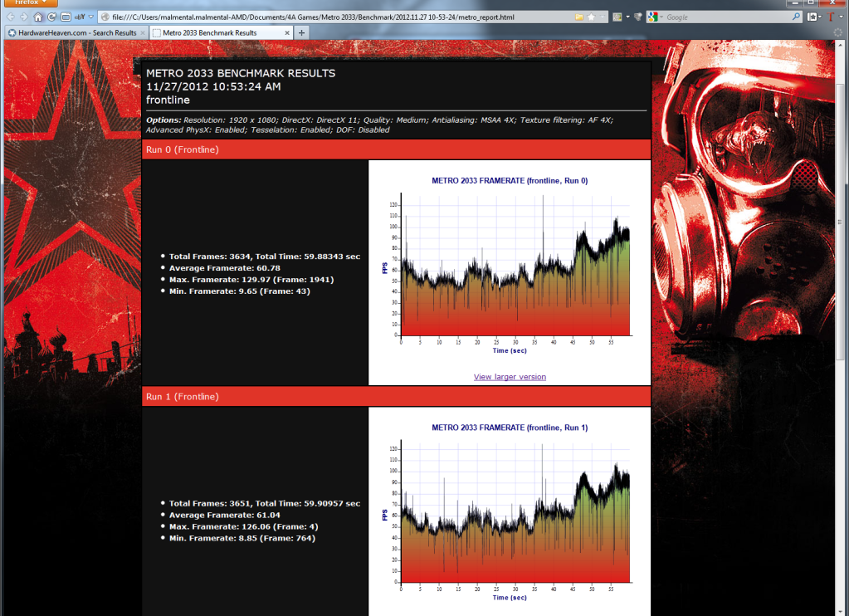Close the Metro 2033 Benchmark Results tab
This screenshot has height=616, width=849.
[287, 32]
